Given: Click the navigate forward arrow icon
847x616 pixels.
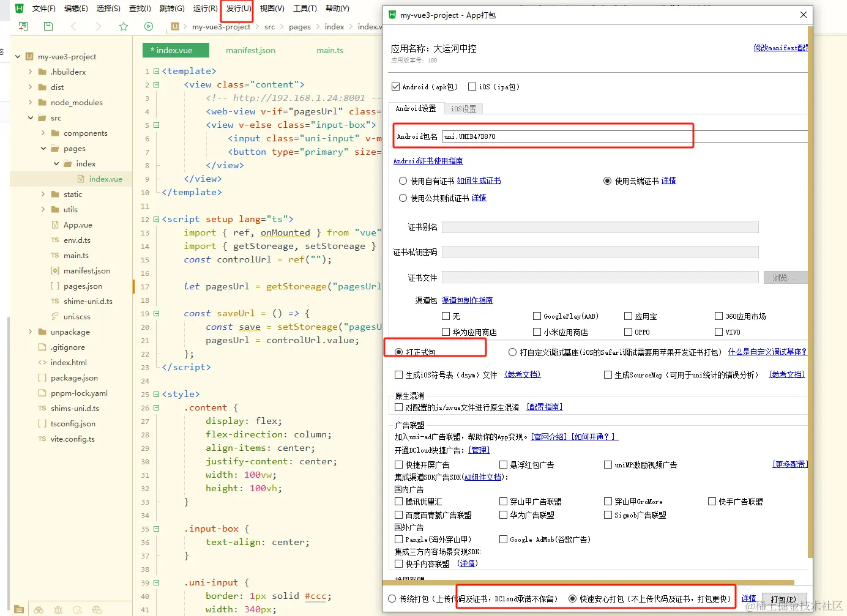Looking at the screenshot, I should click(x=98, y=26).
